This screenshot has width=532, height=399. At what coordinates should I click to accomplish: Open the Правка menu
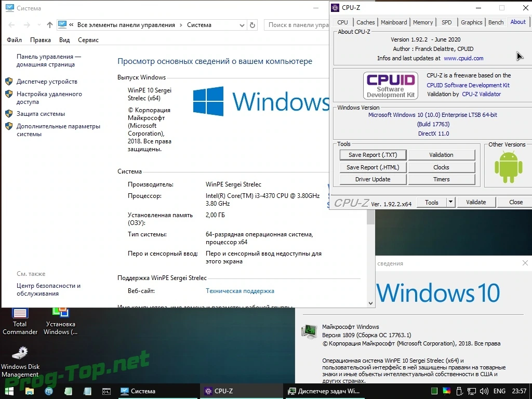pyautogui.click(x=41, y=39)
